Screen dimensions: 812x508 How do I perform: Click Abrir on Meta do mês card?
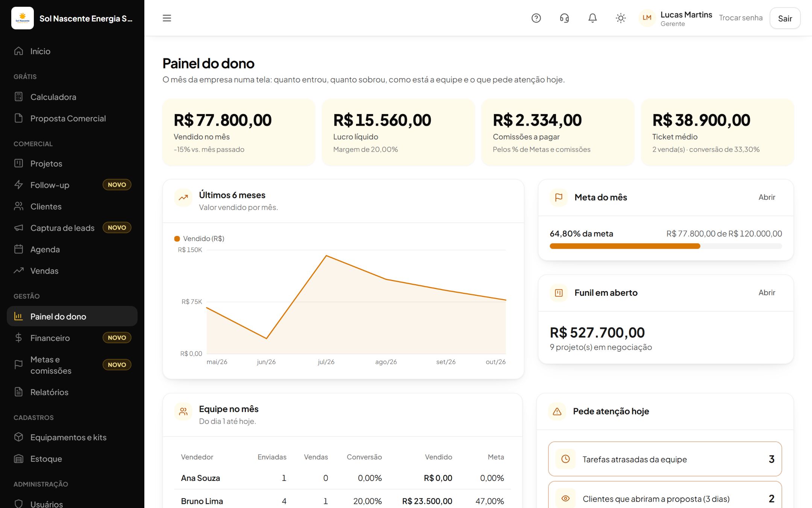click(767, 197)
